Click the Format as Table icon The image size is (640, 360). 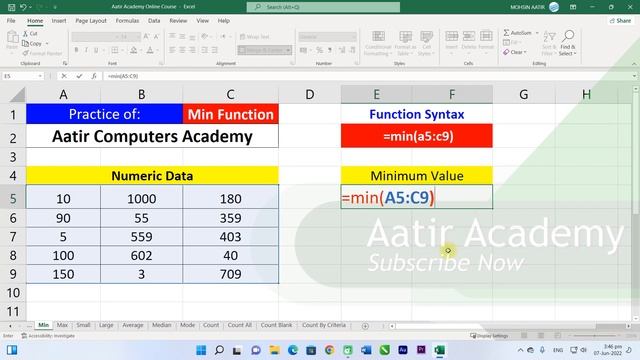click(x=405, y=37)
